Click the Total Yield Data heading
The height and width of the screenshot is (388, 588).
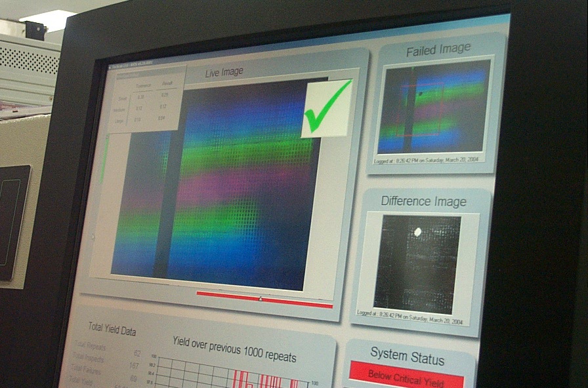coord(112,330)
